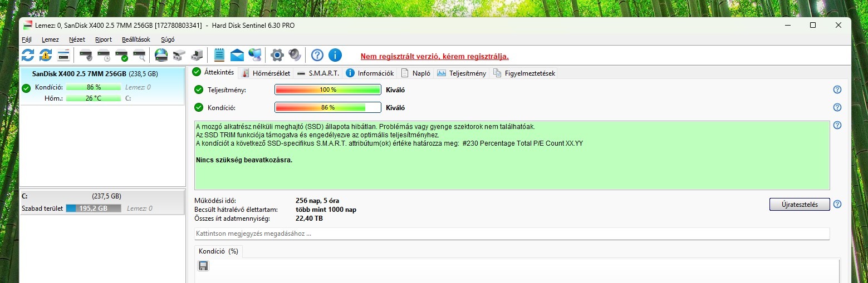Click the application icon in the title bar
This screenshot has width=868, height=283.
pyautogui.click(x=28, y=25)
